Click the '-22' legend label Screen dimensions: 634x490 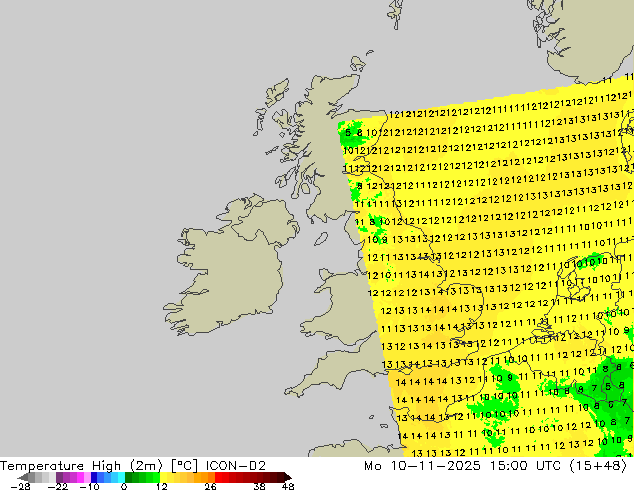tap(58, 486)
